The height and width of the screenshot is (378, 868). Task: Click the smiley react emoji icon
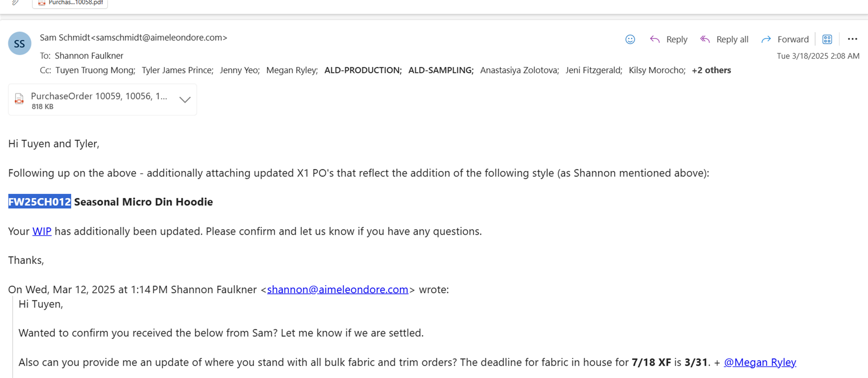pyautogui.click(x=630, y=39)
